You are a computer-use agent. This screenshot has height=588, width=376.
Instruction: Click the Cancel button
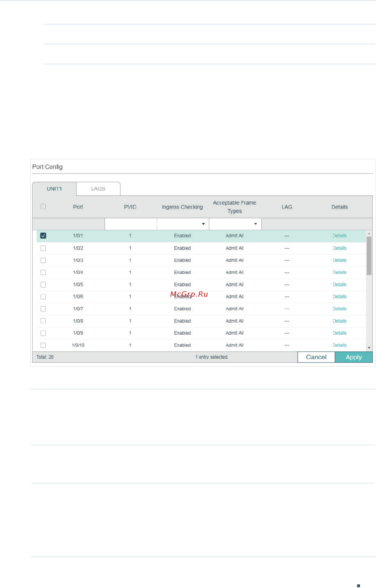click(316, 357)
